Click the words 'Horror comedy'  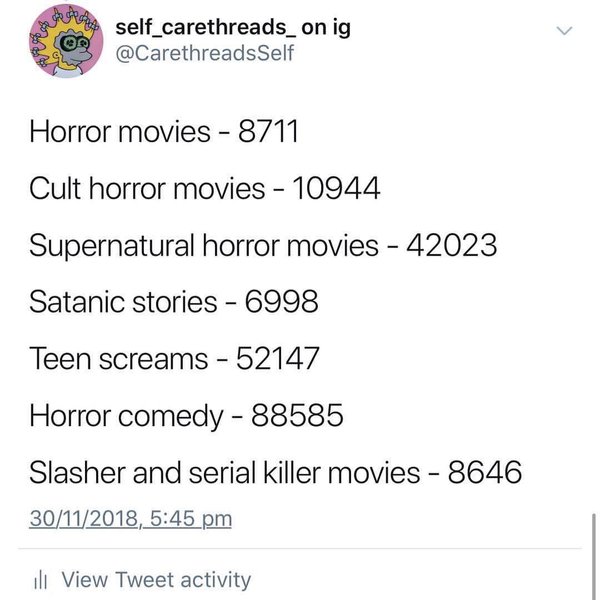[127, 415]
